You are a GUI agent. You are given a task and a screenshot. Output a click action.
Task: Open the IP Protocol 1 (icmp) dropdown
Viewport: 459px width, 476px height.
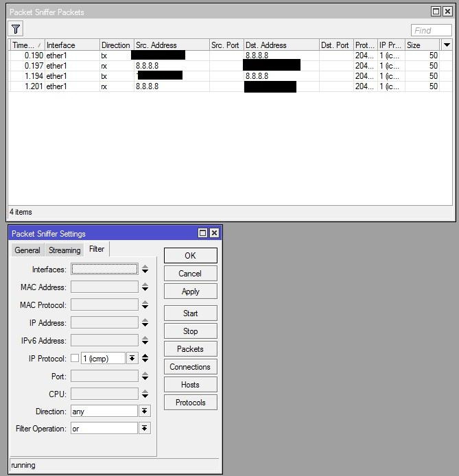tap(132, 358)
